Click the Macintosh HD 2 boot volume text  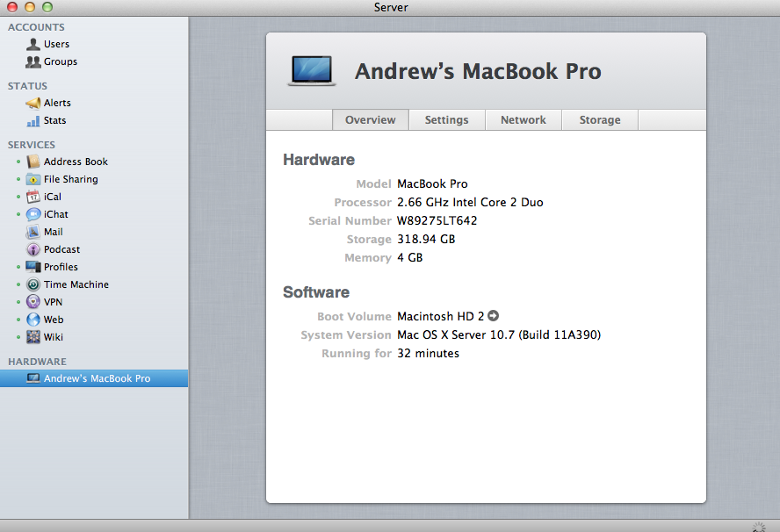point(440,316)
